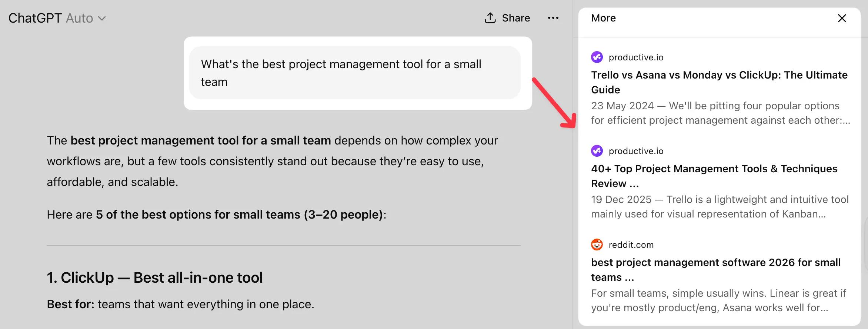The image size is (868, 329).
Task: Click 'Best for: teams that want everything' text
Action: tap(180, 304)
